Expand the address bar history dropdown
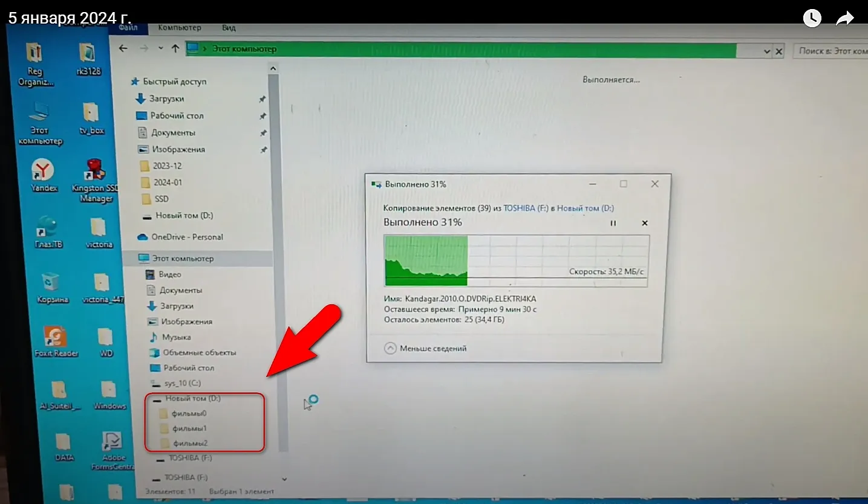 point(767,52)
